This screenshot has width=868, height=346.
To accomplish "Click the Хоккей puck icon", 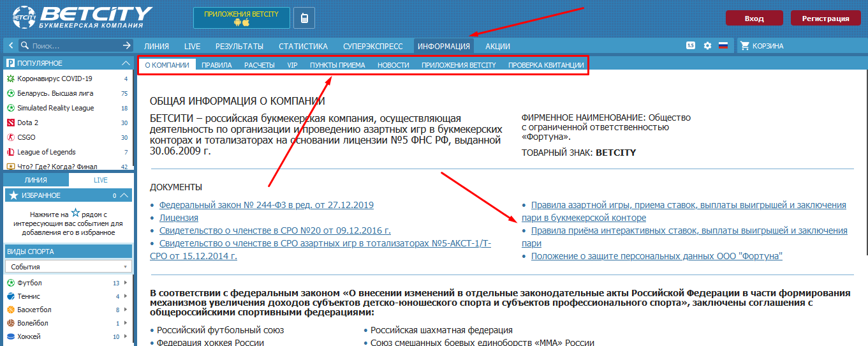I will pyautogui.click(x=10, y=336).
